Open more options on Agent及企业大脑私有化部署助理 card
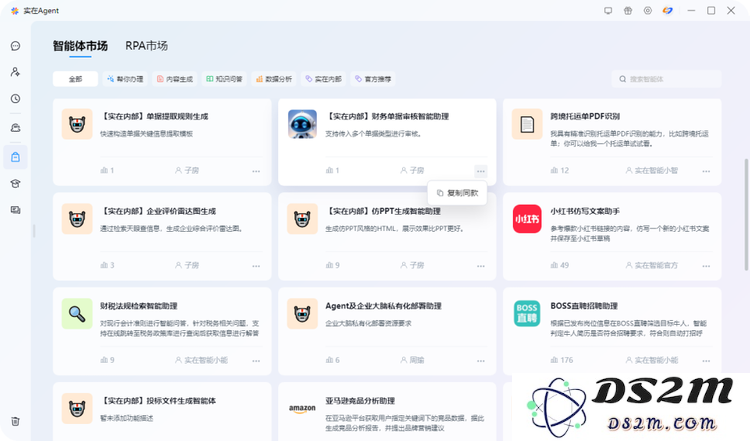 click(481, 360)
